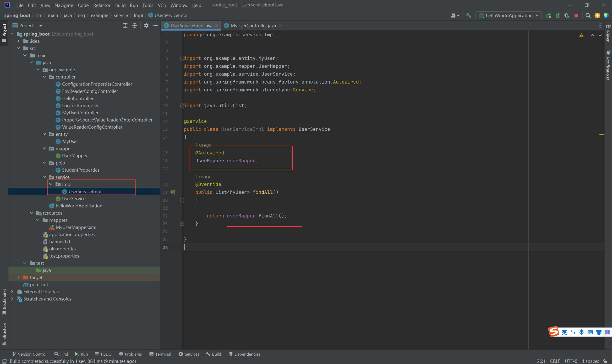
Task: Collapse the controller package
Action: (x=44, y=77)
